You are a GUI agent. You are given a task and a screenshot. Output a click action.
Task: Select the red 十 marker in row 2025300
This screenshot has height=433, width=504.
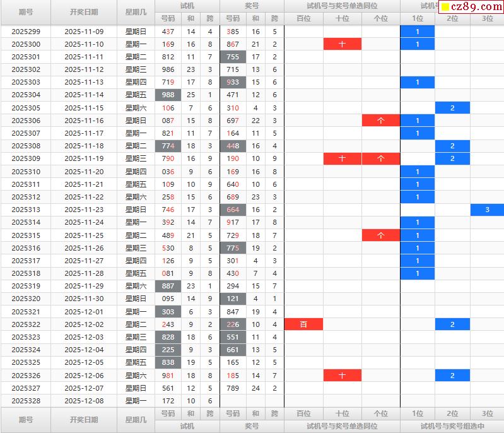(x=342, y=44)
